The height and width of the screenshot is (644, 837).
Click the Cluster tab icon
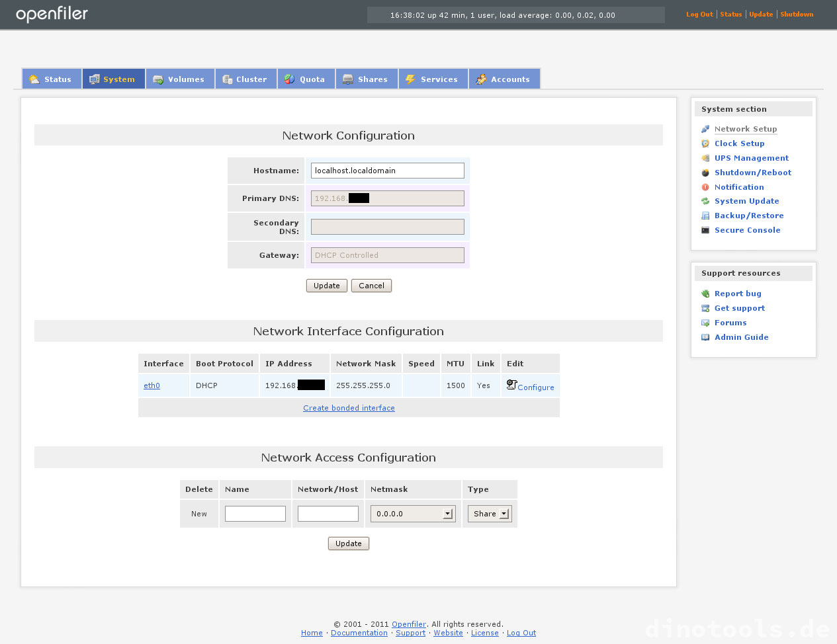click(x=228, y=79)
